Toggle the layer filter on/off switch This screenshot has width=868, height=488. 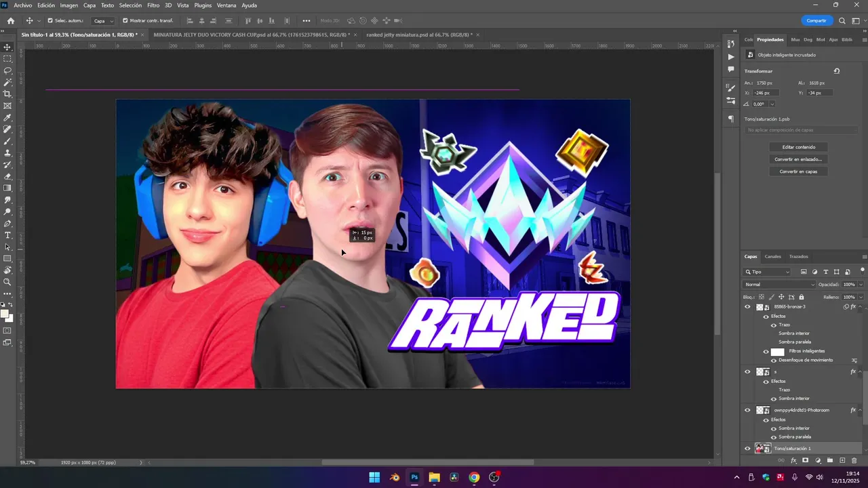[862, 270]
